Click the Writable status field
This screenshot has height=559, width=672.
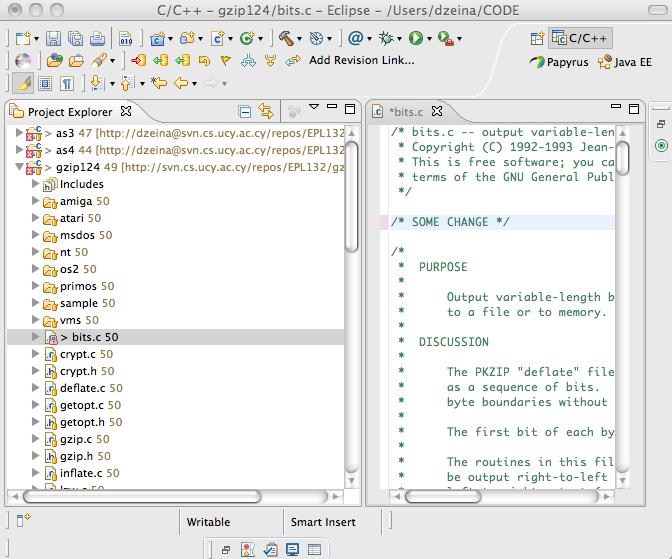point(208,522)
